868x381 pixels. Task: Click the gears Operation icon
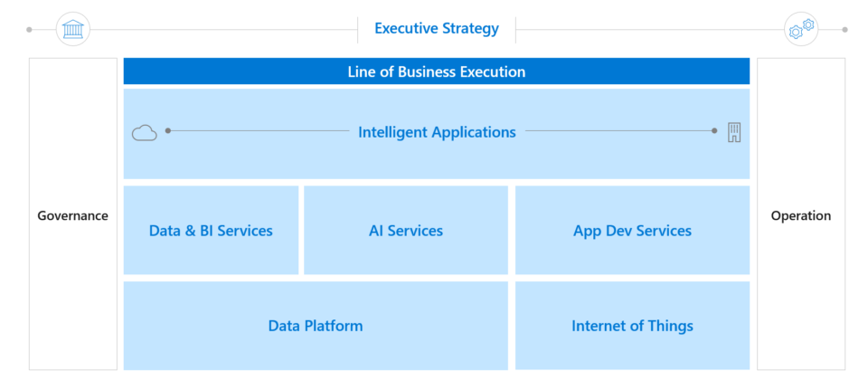(801, 29)
